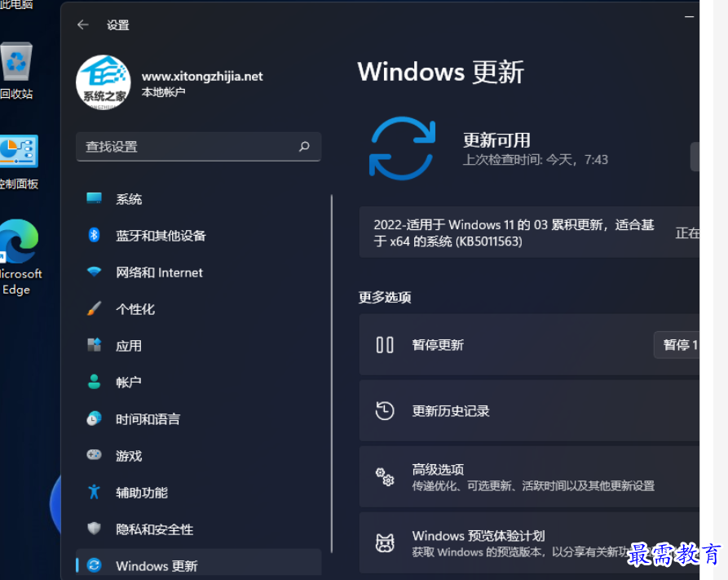The height and width of the screenshot is (580, 728).
Task: Click the 更新可用 status heading
Action: [x=496, y=140]
